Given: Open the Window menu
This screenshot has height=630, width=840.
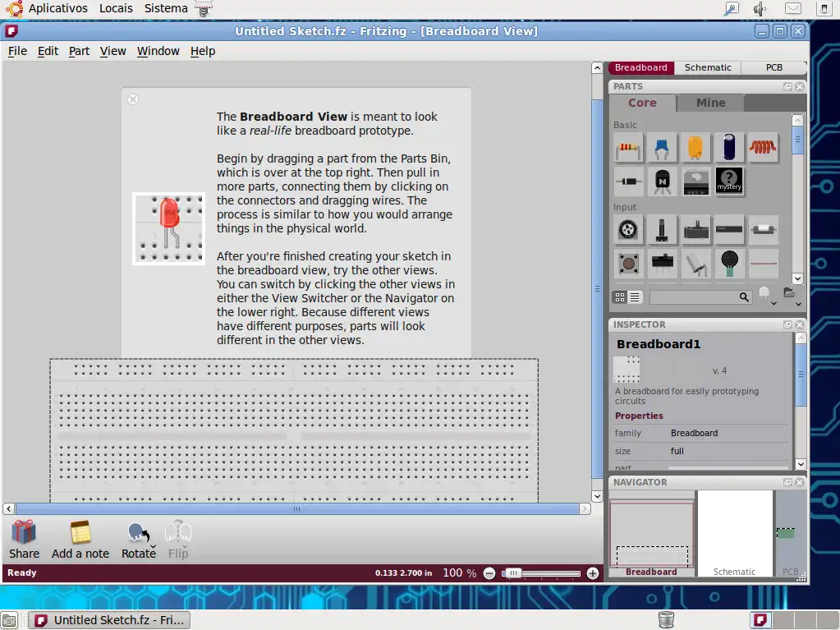Looking at the screenshot, I should click(158, 51).
